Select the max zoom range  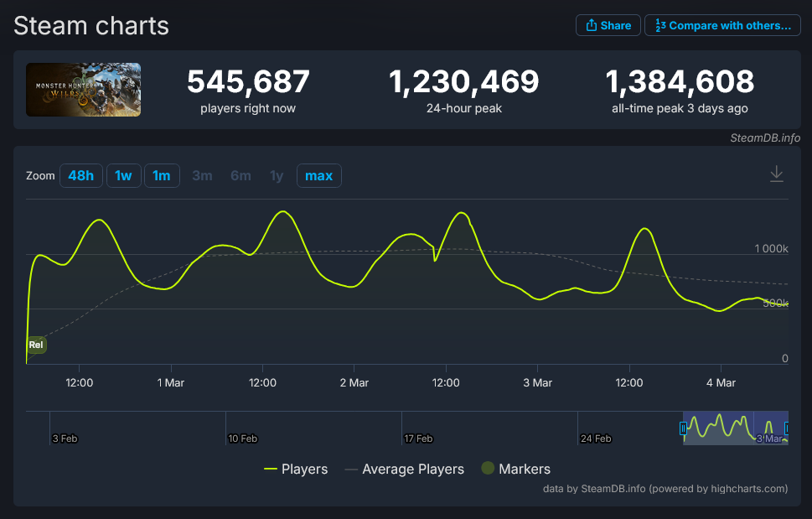pos(318,175)
